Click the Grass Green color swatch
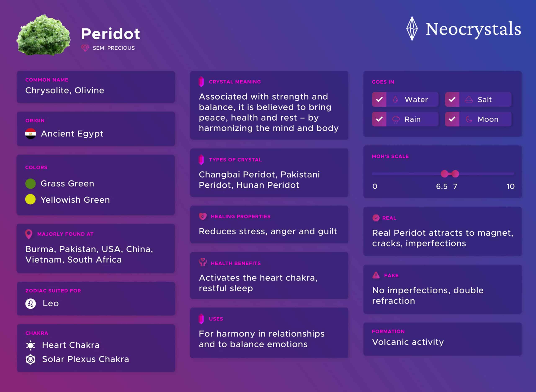 point(31,184)
